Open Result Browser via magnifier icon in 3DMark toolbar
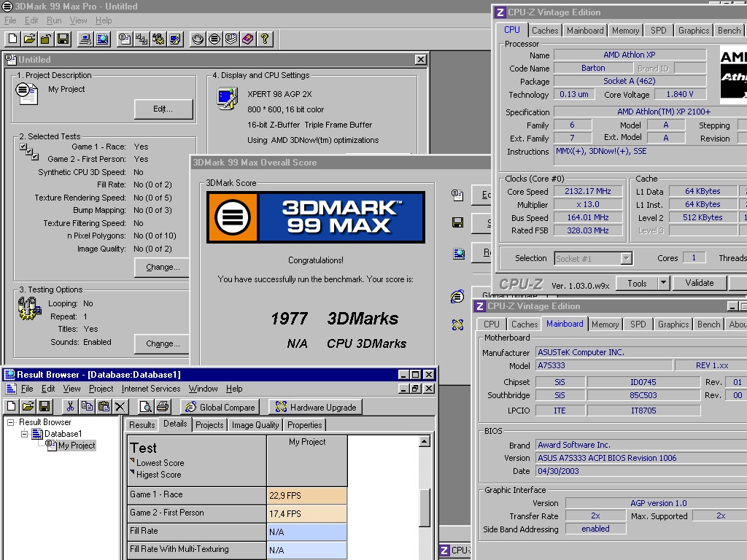747x560 pixels. (102, 39)
